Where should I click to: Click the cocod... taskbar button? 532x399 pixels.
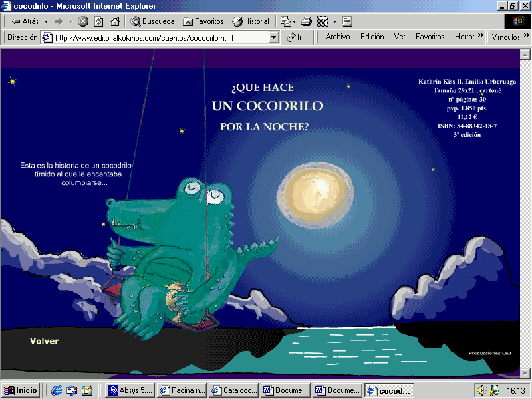click(389, 390)
